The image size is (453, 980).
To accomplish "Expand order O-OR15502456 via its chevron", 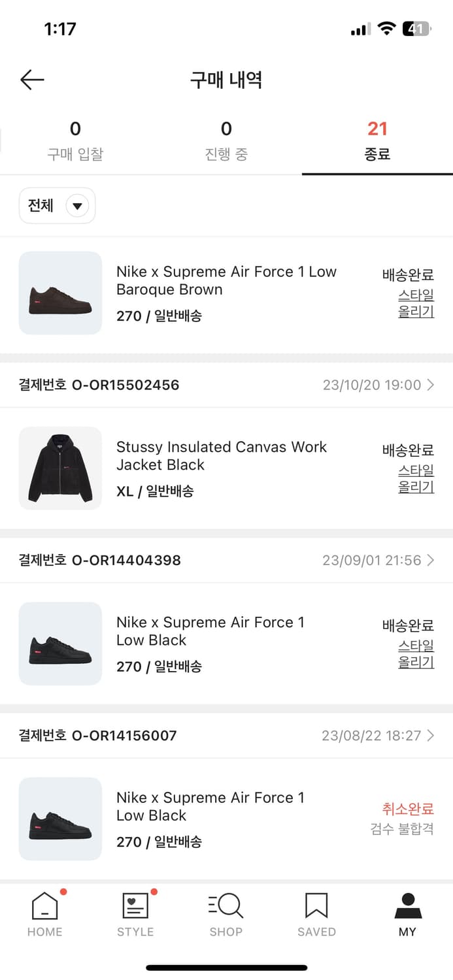I will tap(430, 385).
